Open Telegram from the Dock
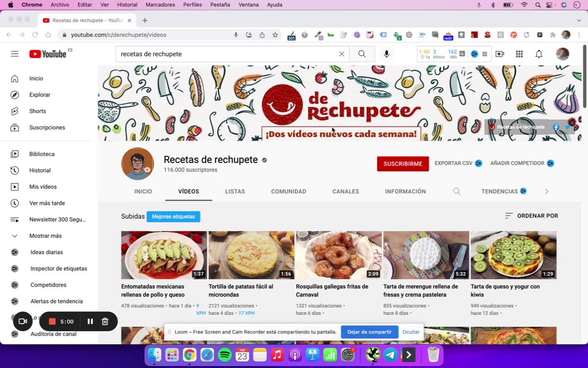 [391, 355]
